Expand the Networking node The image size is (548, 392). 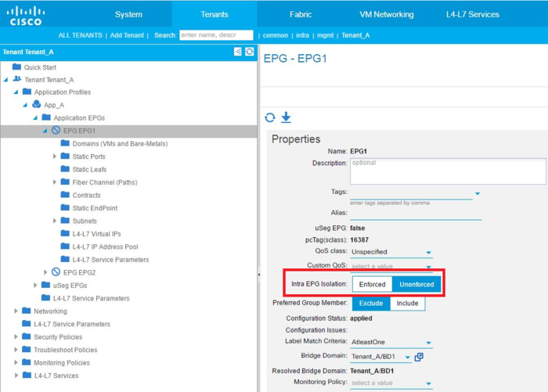(16, 311)
